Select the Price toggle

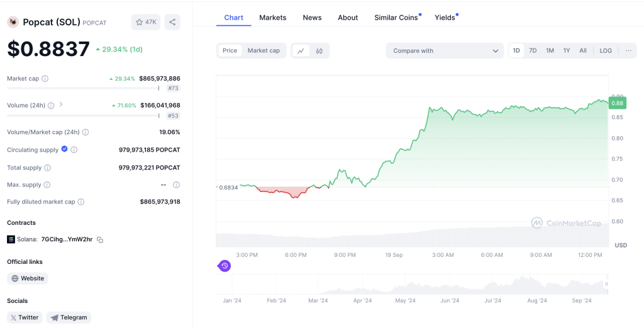(230, 50)
